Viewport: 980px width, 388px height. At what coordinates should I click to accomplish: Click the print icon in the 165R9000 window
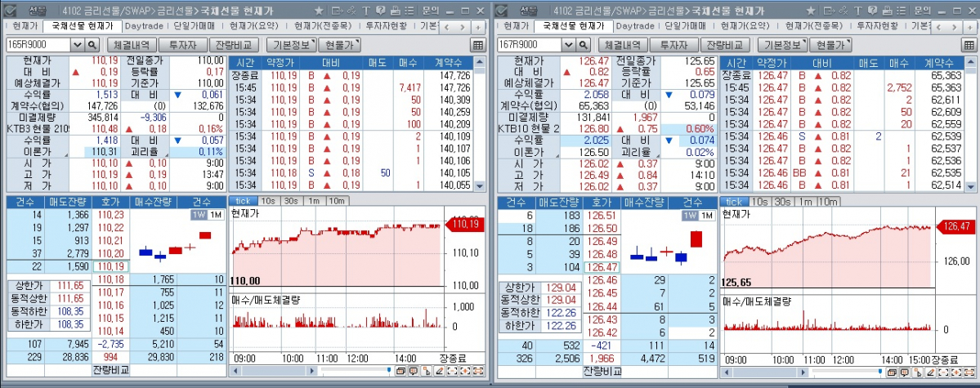(396, 11)
